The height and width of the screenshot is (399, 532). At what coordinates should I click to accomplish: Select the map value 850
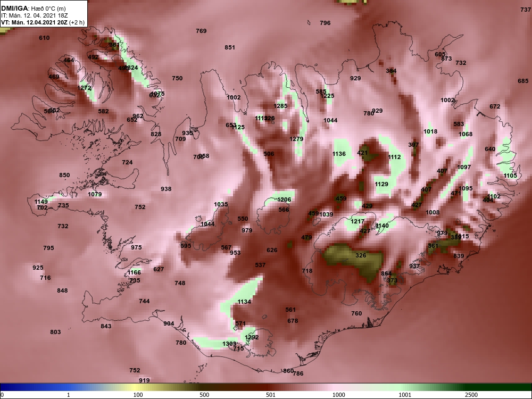[64, 176]
